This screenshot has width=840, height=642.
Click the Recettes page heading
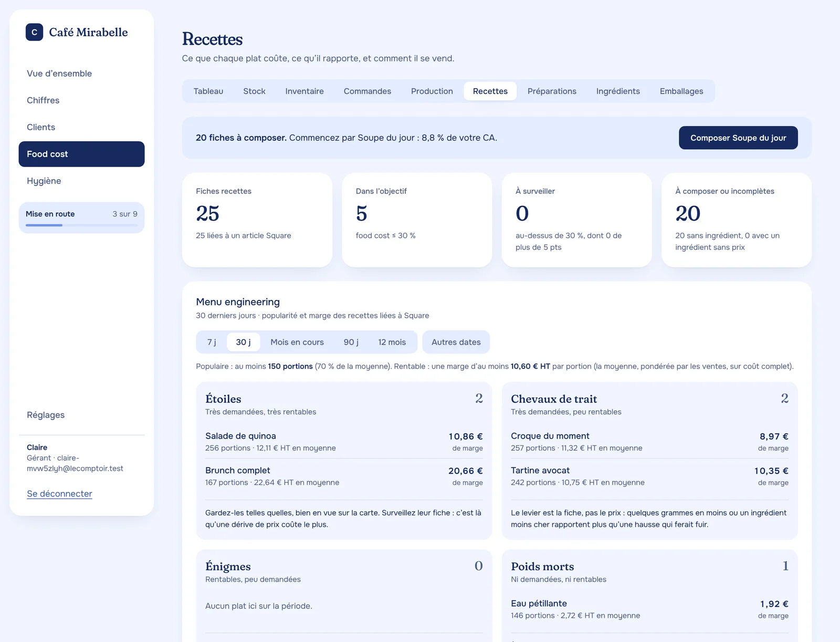click(x=212, y=39)
